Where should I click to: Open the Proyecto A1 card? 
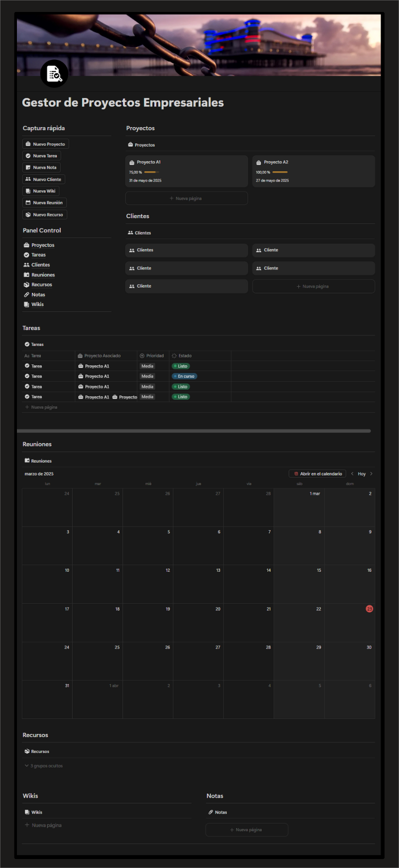pos(187,171)
